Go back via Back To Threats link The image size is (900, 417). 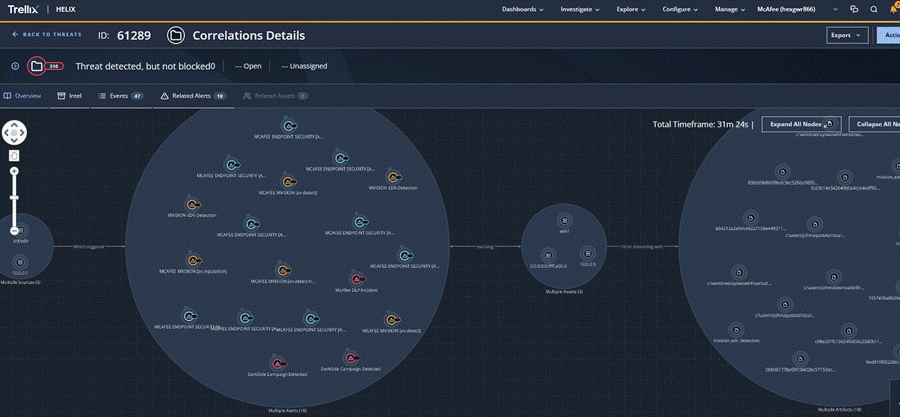(x=46, y=35)
